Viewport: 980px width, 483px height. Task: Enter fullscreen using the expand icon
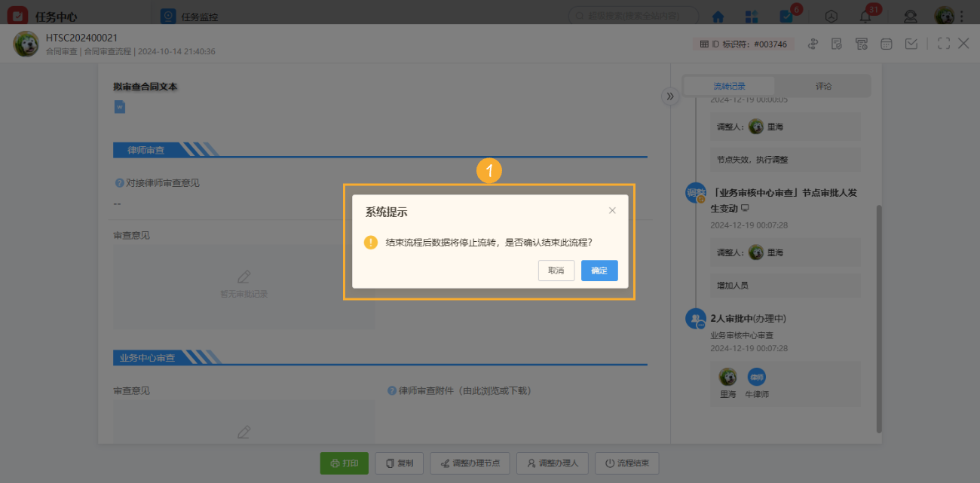pyautogui.click(x=943, y=44)
